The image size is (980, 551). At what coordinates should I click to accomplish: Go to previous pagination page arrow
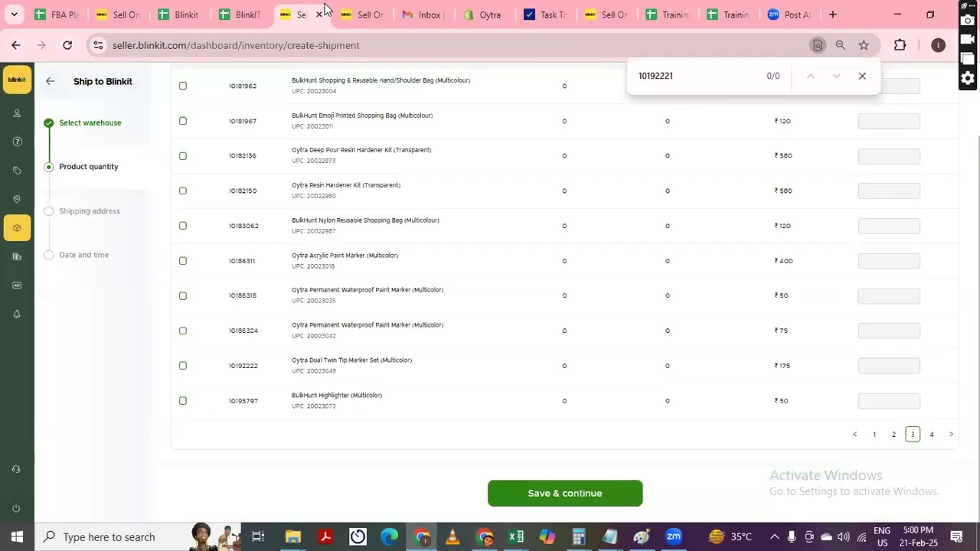click(855, 435)
